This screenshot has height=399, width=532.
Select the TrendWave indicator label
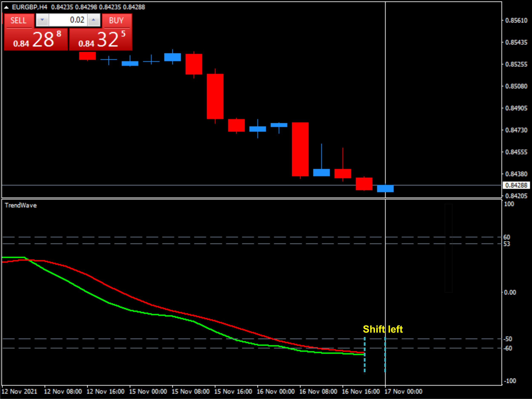(21, 205)
